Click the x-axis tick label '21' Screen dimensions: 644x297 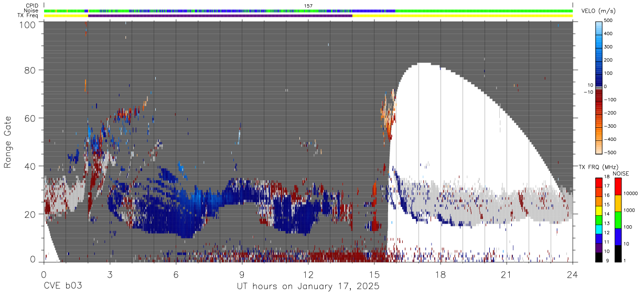tap(507, 274)
